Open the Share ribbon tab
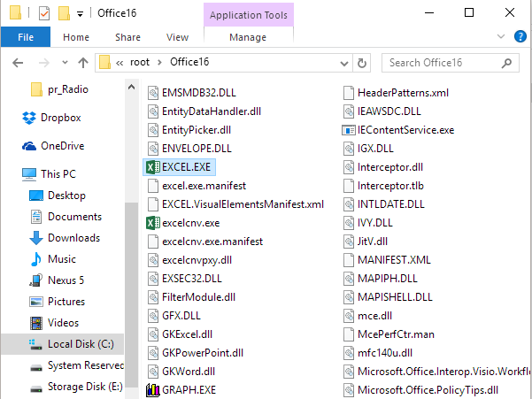The height and width of the screenshot is (399, 532). point(127,37)
